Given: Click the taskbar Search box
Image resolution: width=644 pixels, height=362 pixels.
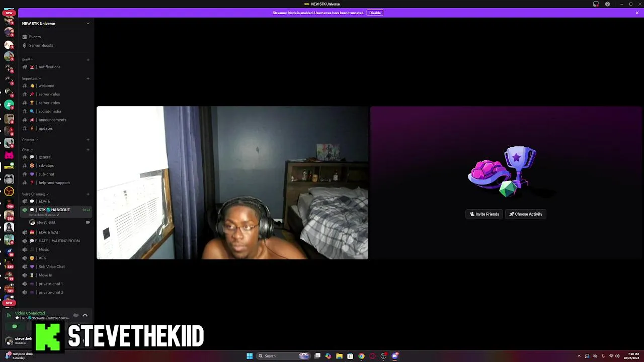Looking at the screenshot, I should pyautogui.click(x=284, y=356).
